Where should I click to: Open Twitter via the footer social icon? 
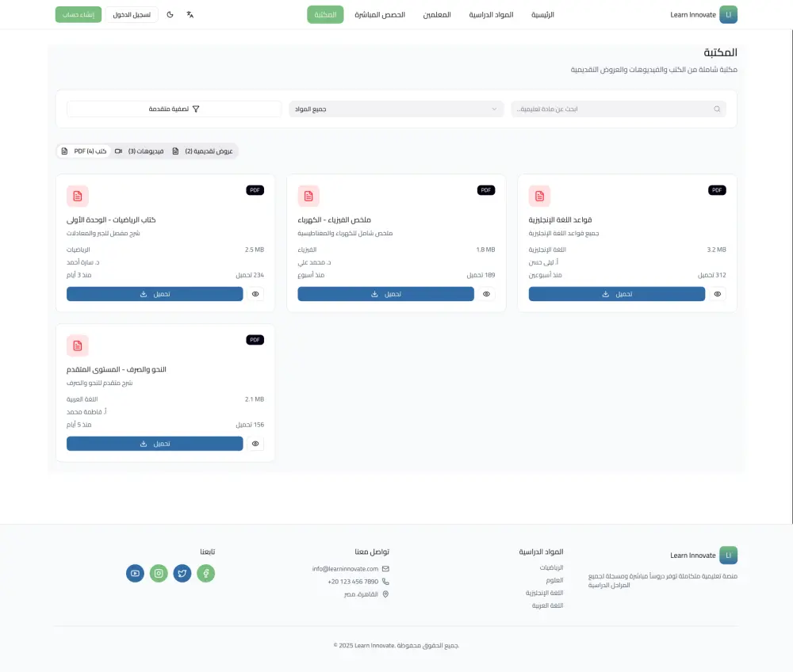coord(182,573)
